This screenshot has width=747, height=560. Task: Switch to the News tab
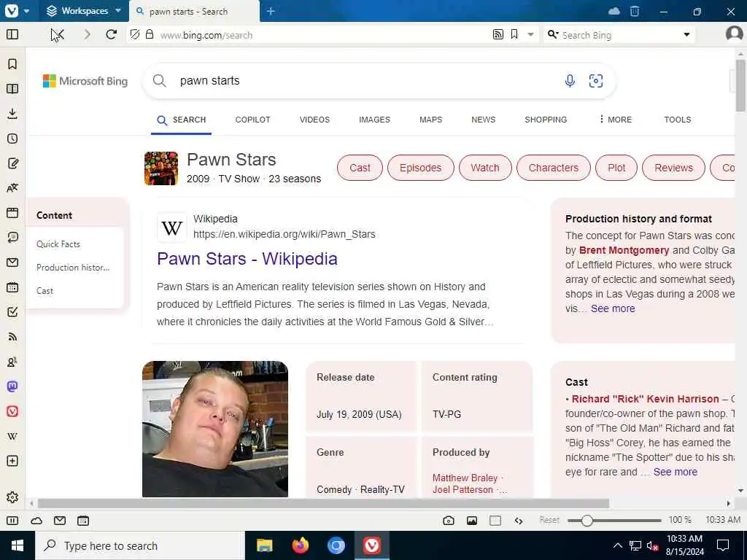pyautogui.click(x=483, y=120)
